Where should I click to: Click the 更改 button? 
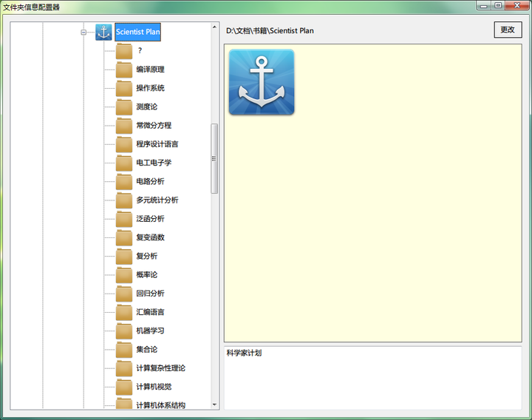[508, 30]
